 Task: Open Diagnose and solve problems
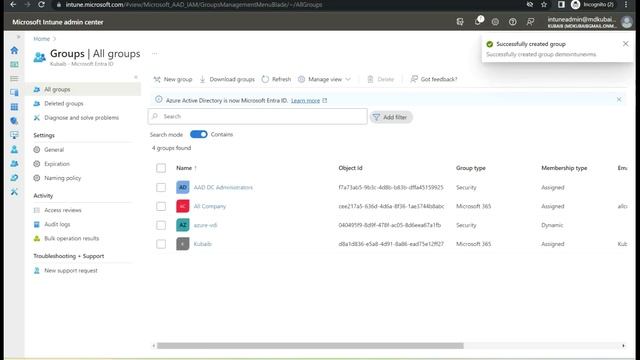(x=83, y=118)
